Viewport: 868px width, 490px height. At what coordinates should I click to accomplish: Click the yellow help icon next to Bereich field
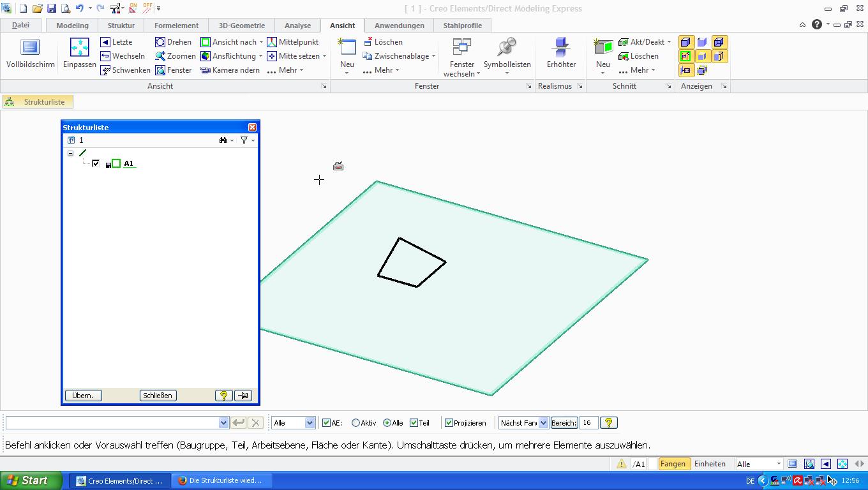click(x=609, y=422)
